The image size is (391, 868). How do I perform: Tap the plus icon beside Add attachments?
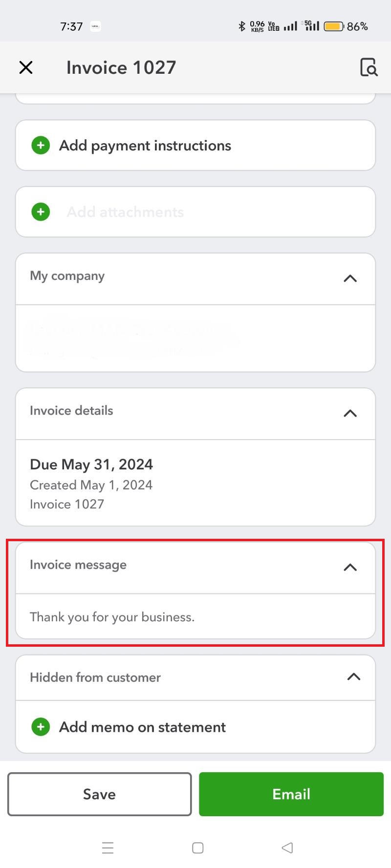[41, 212]
